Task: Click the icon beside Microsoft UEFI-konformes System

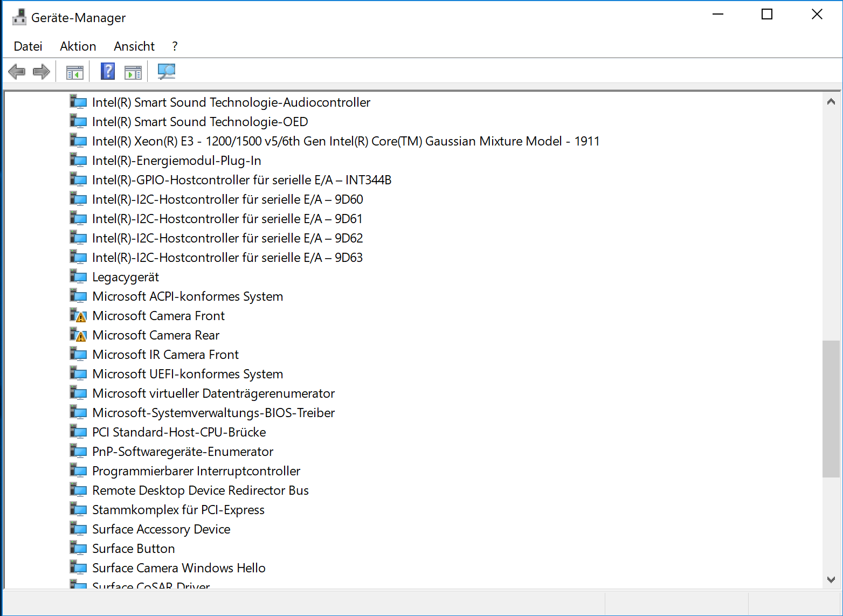Action: coord(78,373)
